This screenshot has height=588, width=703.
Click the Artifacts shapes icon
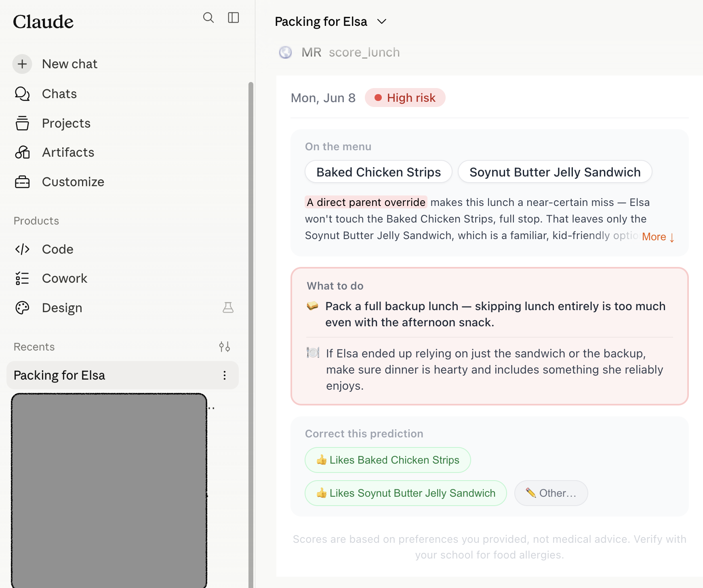coord(22,152)
